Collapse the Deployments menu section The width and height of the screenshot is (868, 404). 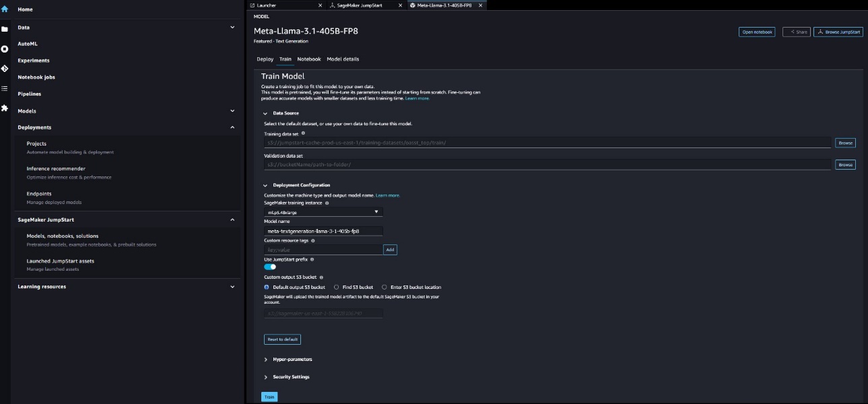[x=232, y=127]
